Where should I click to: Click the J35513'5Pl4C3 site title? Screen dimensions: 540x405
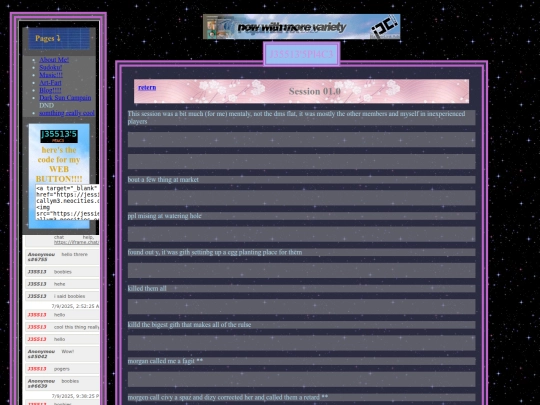pyautogui.click(x=301, y=54)
